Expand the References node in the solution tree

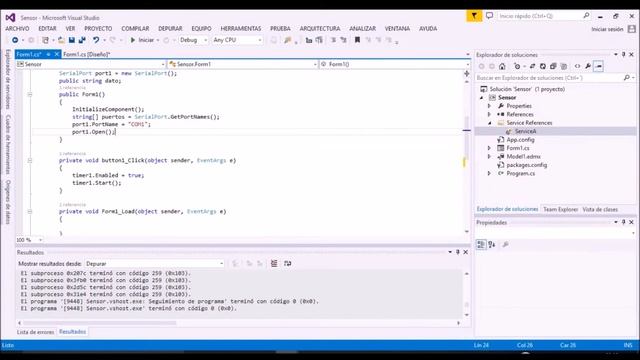[489, 115]
